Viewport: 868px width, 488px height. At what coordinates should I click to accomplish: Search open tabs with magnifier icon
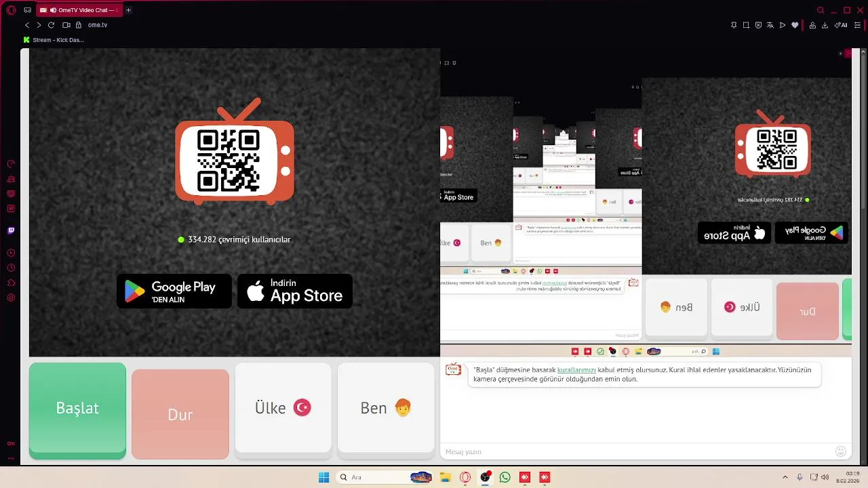click(821, 10)
